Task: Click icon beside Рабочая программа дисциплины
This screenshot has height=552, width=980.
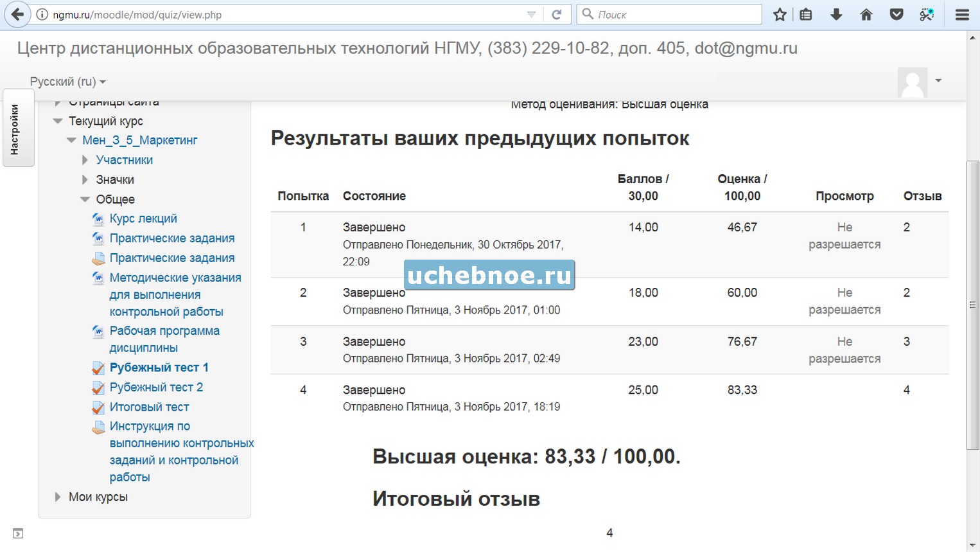Action: 98,332
